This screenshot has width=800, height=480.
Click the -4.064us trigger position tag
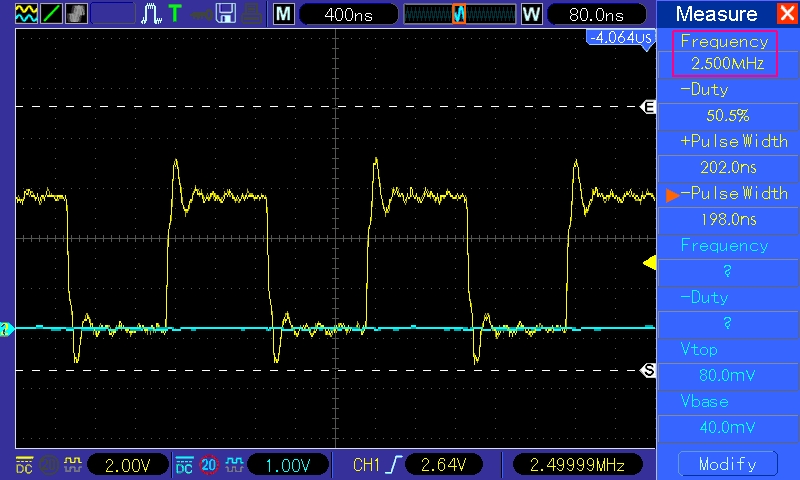pyautogui.click(x=620, y=37)
